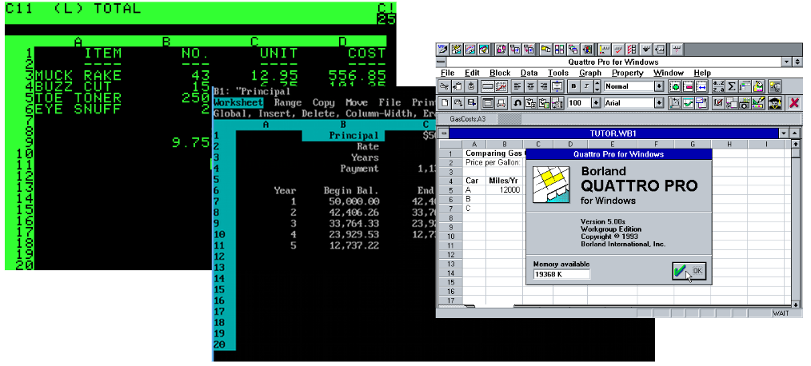The width and height of the screenshot is (811, 366).
Task: Click the Memory available field
Action: pos(561,274)
